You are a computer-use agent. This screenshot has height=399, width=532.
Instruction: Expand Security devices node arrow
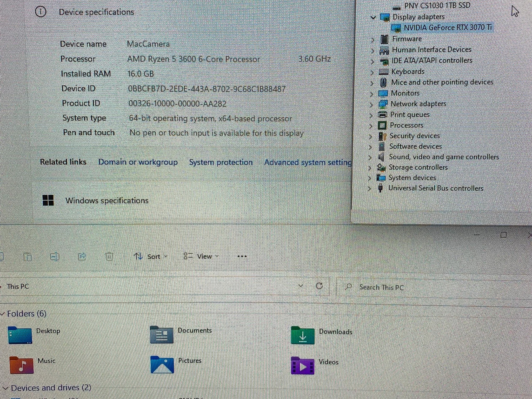point(370,136)
